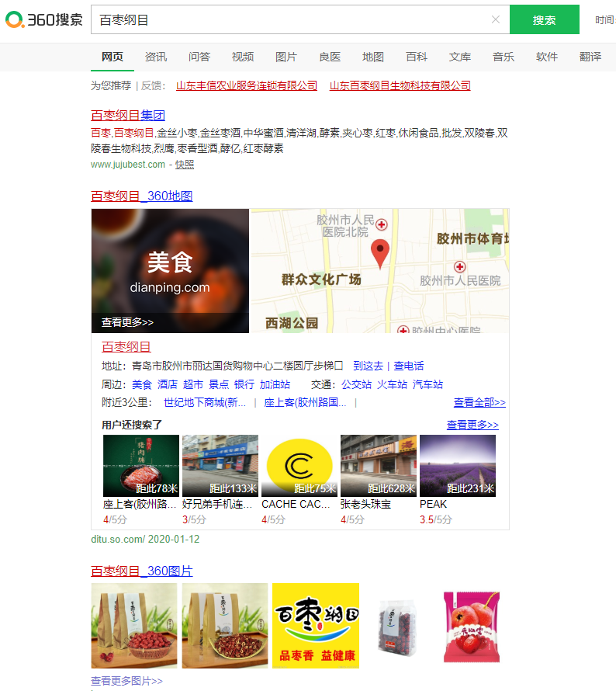Click the www.jujubest.com URL
The width and height of the screenshot is (616, 691).
coord(128,165)
